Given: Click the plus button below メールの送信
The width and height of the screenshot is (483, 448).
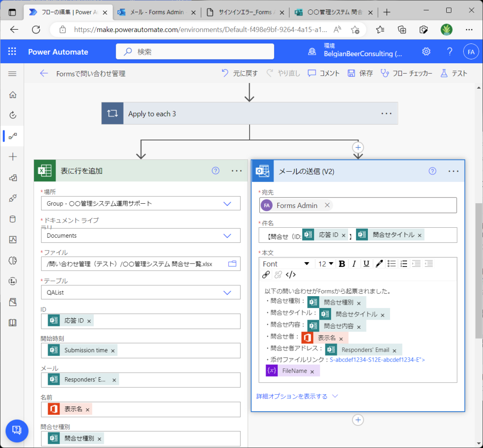Looking at the screenshot, I should (358, 420).
